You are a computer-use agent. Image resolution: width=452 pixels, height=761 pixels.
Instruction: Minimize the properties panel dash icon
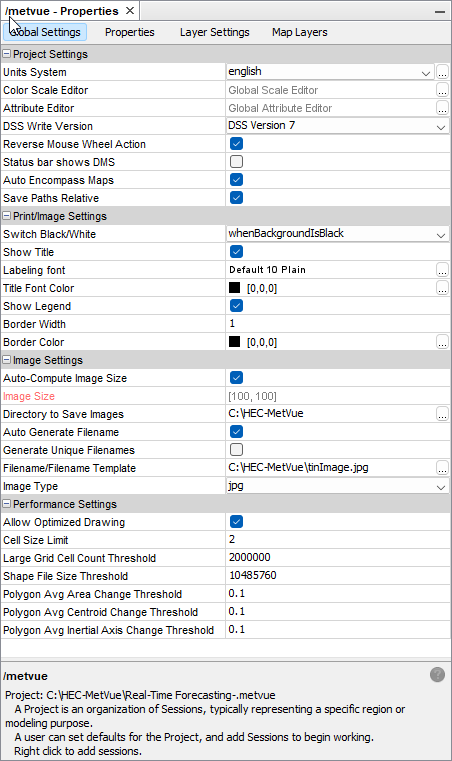[x=439, y=11]
